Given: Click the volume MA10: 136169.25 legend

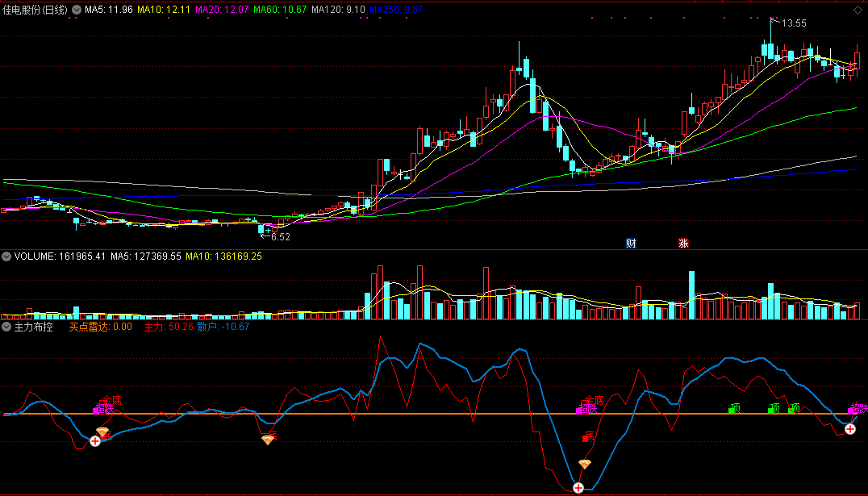Looking at the screenshot, I should (223, 256).
